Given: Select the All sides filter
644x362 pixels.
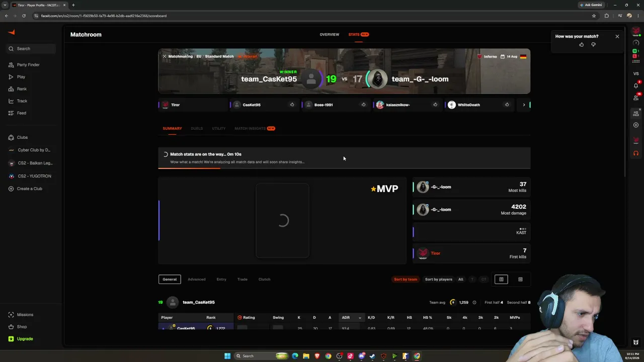Looking at the screenshot, I should click(x=460, y=279).
